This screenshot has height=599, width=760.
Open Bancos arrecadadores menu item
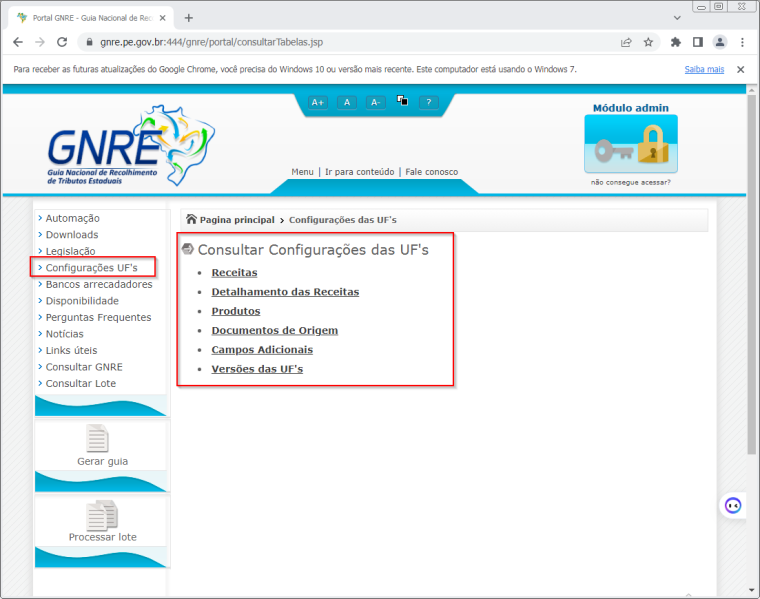click(99, 284)
